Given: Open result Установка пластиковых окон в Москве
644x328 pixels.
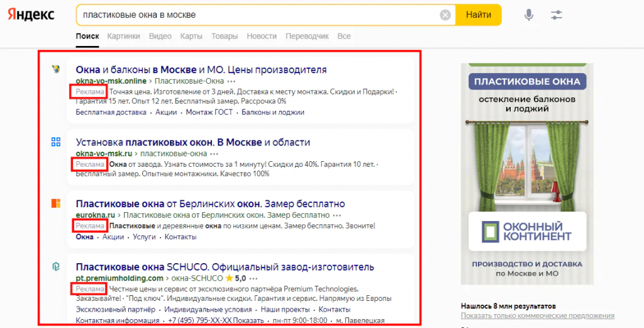Looking at the screenshot, I should (x=193, y=142).
